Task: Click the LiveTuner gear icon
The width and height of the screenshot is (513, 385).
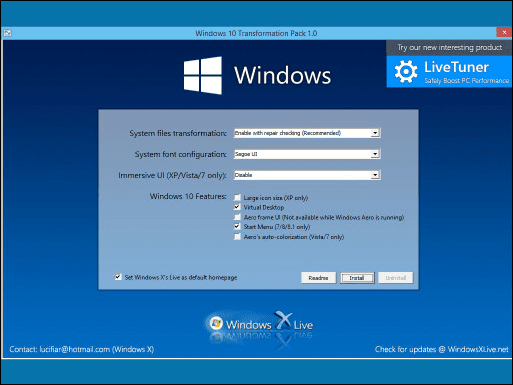Action: coord(406,72)
